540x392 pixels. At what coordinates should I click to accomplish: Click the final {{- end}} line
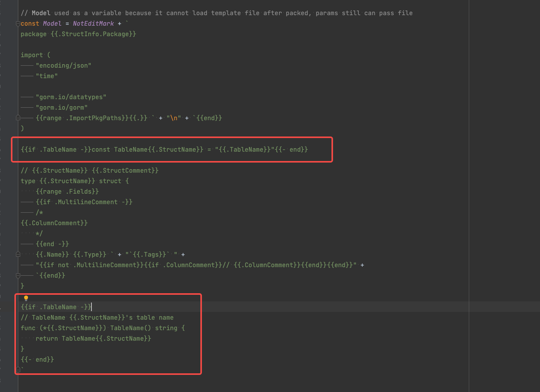point(37,360)
